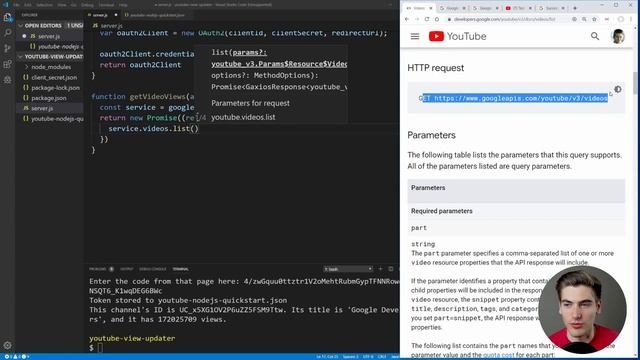Click the YouTube logo on the docs page
The image size is (640, 360).
click(458, 36)
